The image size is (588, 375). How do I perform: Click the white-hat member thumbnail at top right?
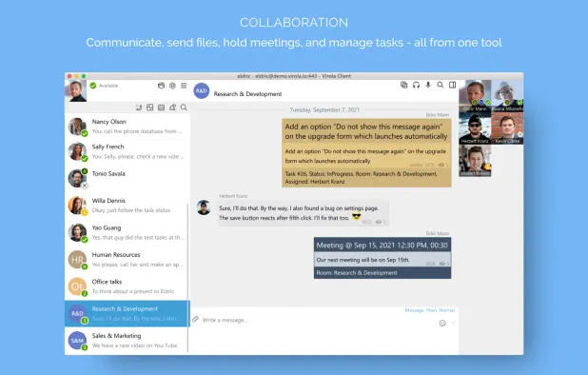tap(507, 95)
